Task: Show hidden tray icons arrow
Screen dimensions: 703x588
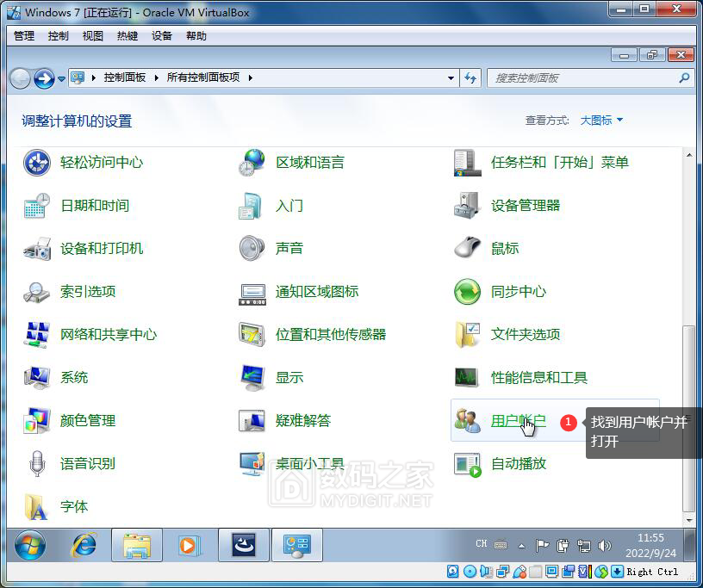Action: [521, 546]
